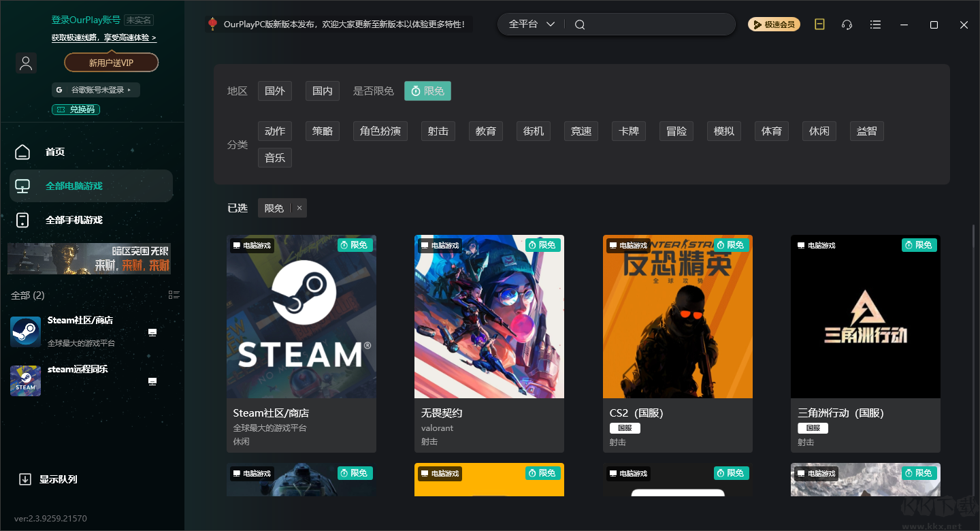Open customer support headset icon
This screenshot has width=980, height=531.
point(847,25)
